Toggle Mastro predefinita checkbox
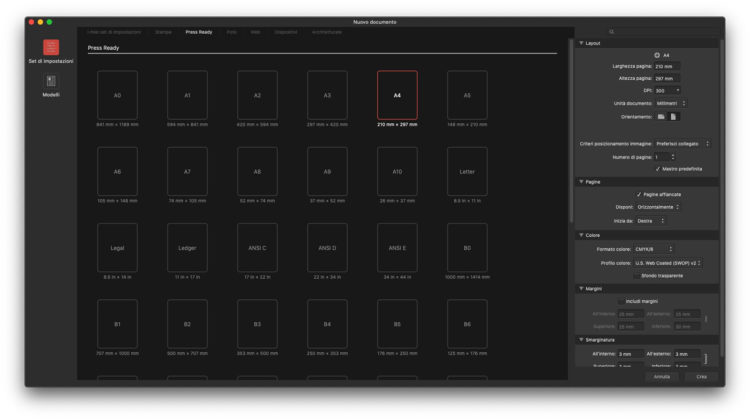This screenshot has height=420, width=750. (x=658, y=169)
